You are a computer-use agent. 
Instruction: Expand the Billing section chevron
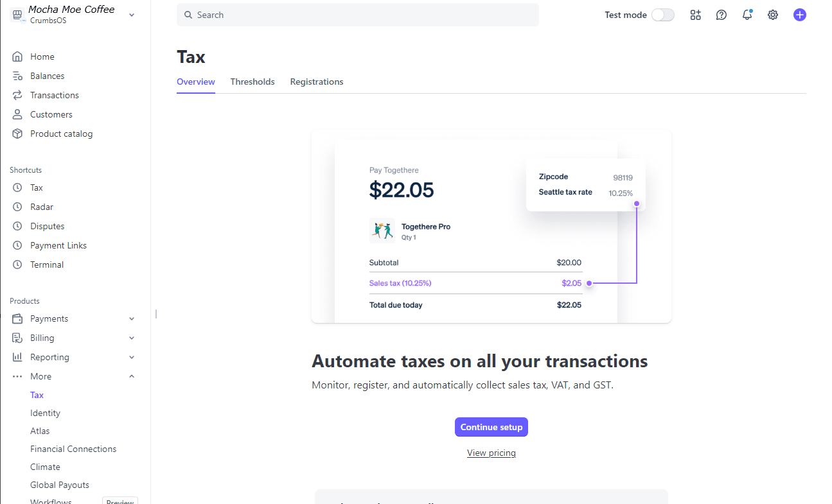pos(132,338)
